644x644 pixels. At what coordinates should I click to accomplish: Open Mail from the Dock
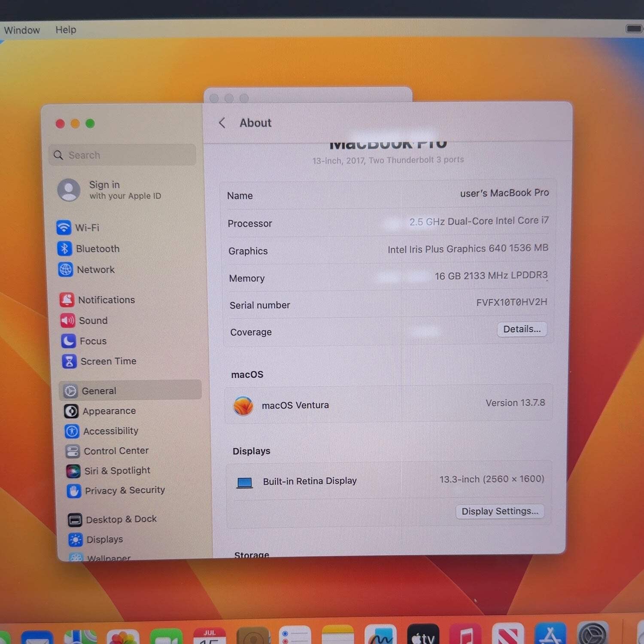coord(37,637)
